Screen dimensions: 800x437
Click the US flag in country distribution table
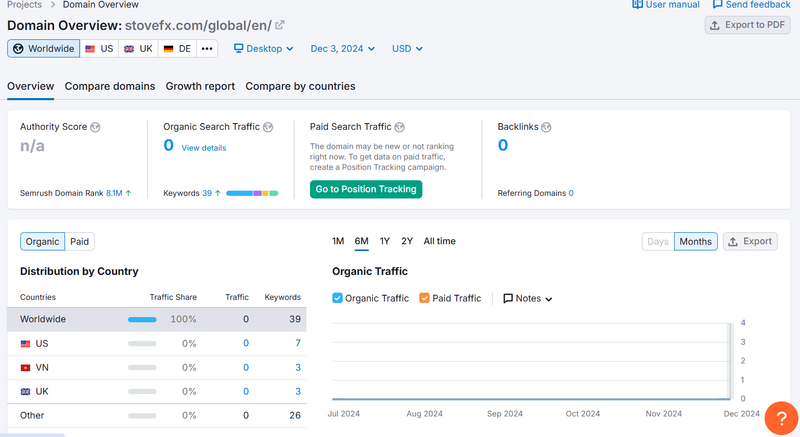pyautogui.click(x=26, y=344)
